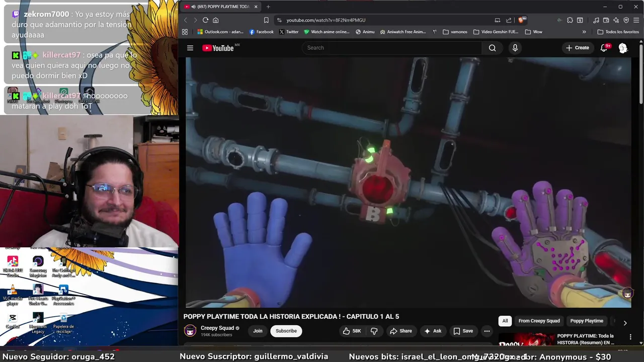Go back with the browser back arrow

pos(186,20)
